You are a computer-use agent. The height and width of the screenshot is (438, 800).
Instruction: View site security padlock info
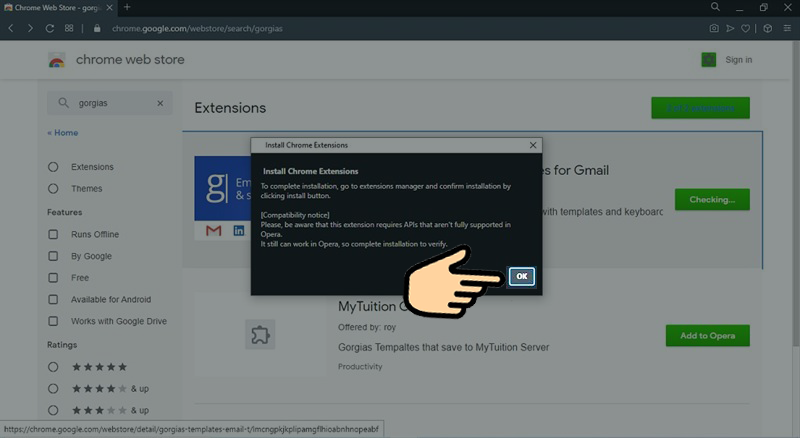coord(97,29)
